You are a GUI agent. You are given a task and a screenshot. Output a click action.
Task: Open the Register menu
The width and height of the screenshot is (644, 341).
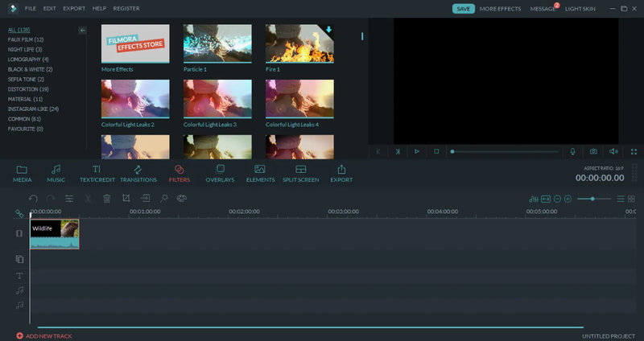[x=126, y=8]
